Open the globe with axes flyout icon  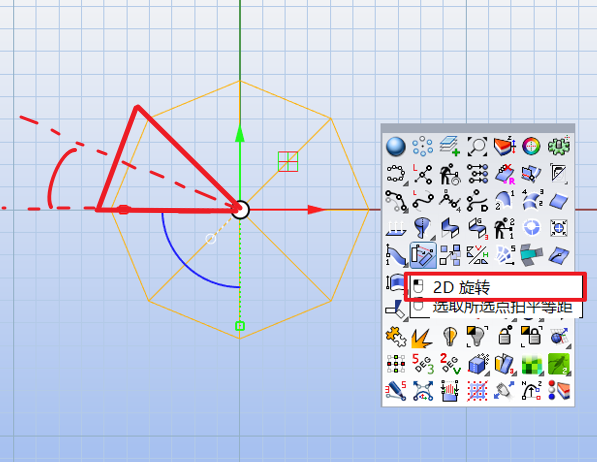tap(559, 337)
